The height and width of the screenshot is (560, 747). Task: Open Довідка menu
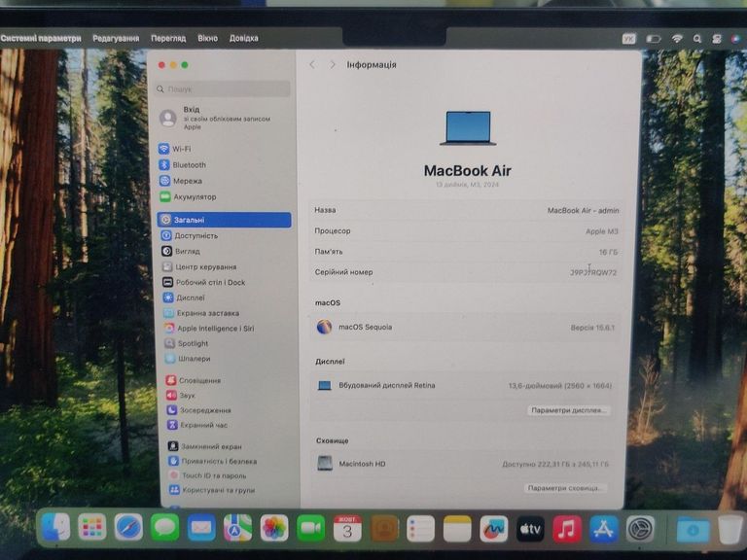coord(243,38)
